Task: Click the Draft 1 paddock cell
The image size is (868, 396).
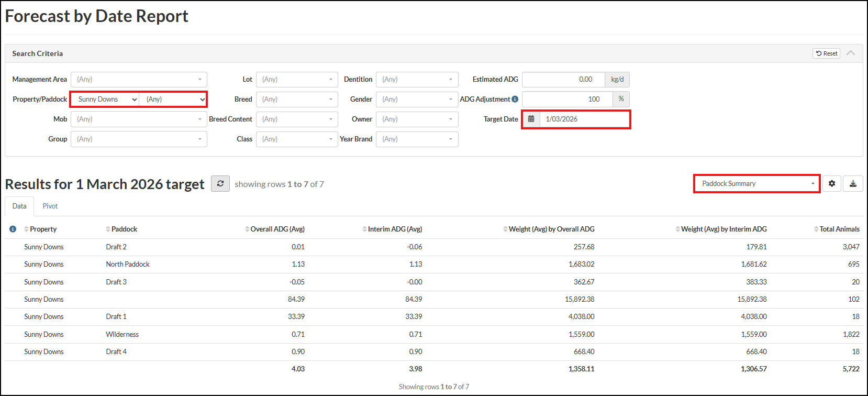Action: [x=116, y=317]
